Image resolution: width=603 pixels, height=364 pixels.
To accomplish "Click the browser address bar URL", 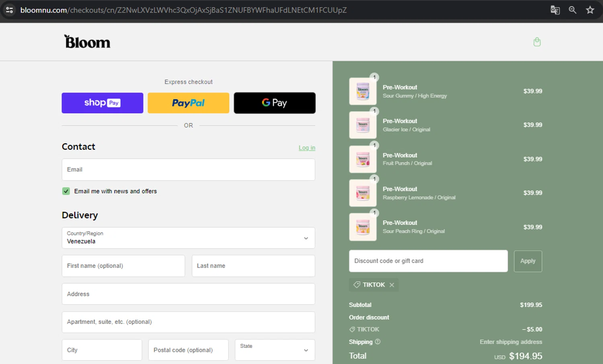I will point(183,10).
